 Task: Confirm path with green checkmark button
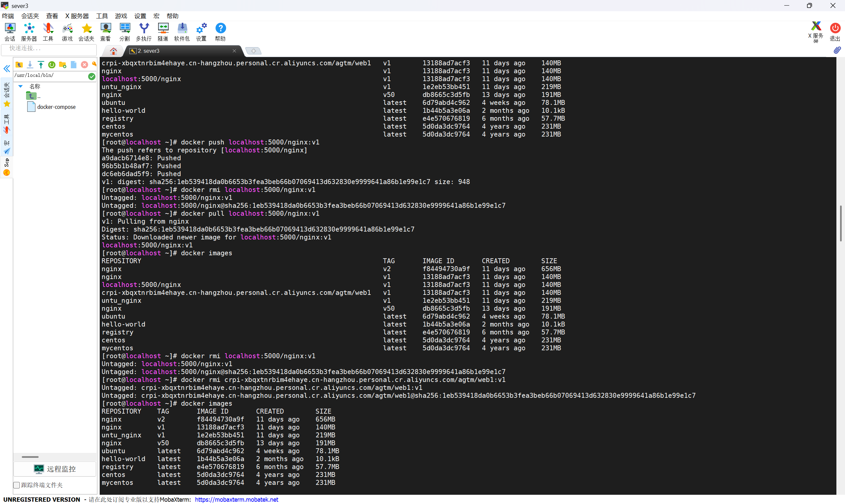[x=91, y=77]
